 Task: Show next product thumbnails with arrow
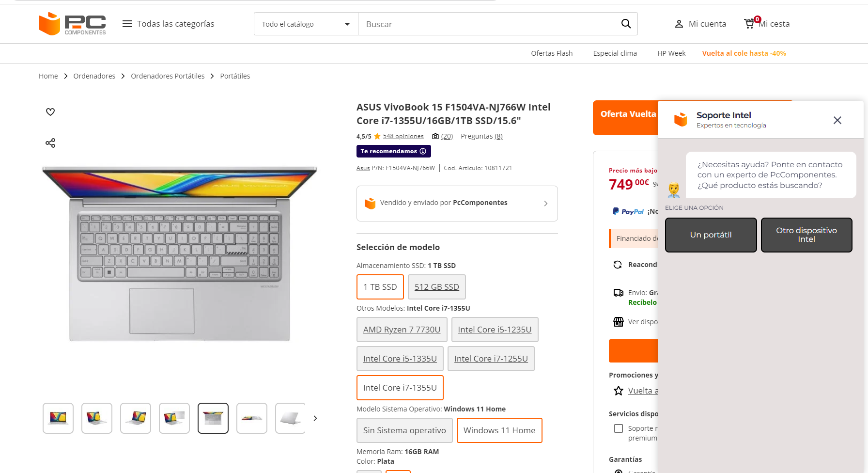coord(315,418)
